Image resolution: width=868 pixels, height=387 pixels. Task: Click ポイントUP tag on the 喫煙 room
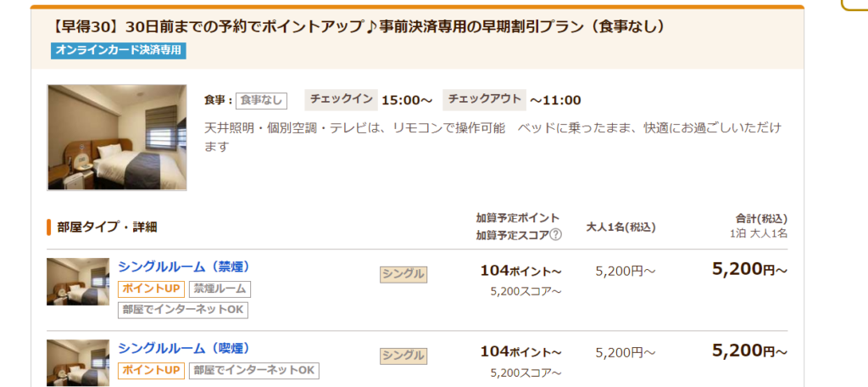(x=150, y=370)
